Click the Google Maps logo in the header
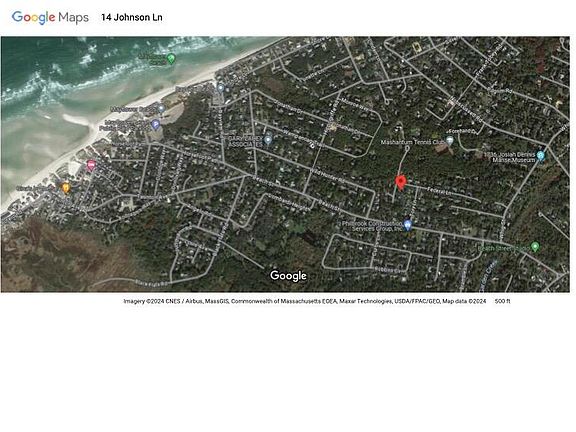Screen dimensions: 576x432 (50, 17)
